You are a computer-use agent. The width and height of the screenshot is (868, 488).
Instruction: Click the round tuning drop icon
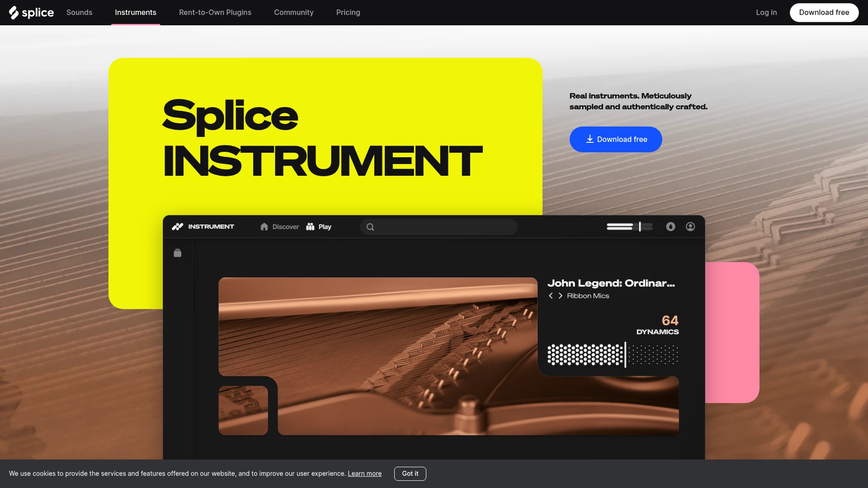(x=670, y=226)
